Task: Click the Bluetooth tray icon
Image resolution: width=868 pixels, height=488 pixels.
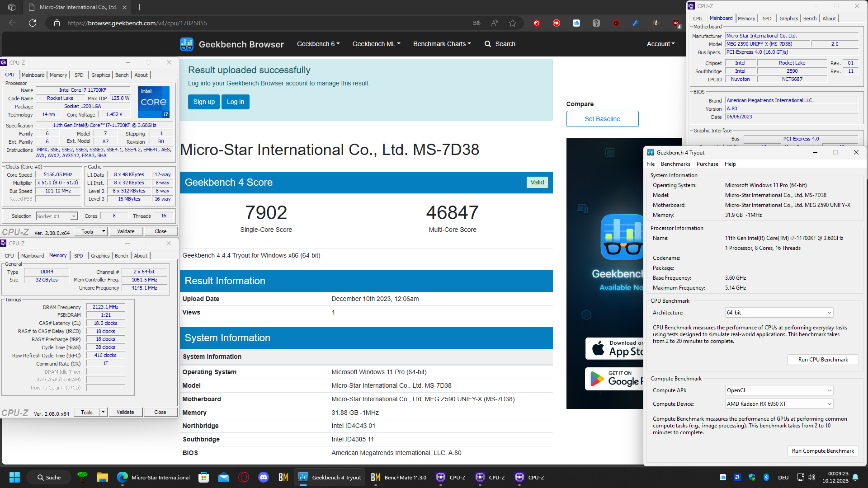Action: click(766, 477)
